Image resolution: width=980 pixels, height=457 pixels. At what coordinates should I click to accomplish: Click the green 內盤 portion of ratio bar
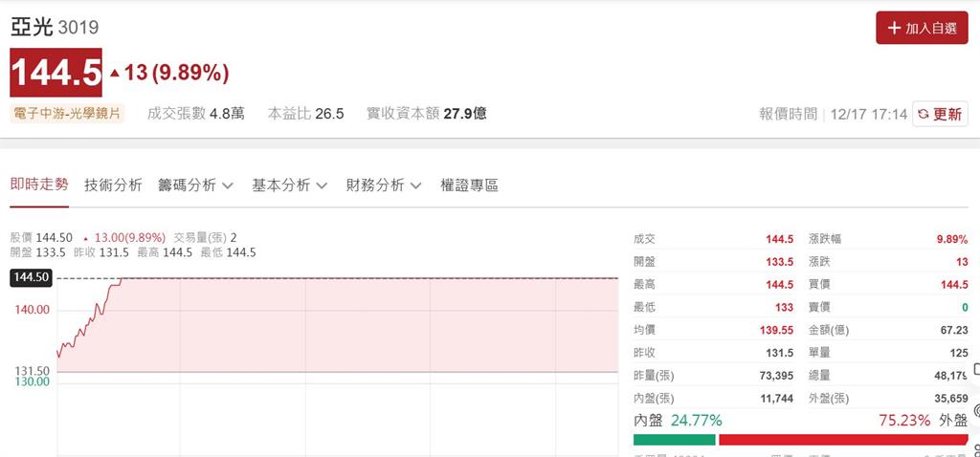tap(675, 440)
